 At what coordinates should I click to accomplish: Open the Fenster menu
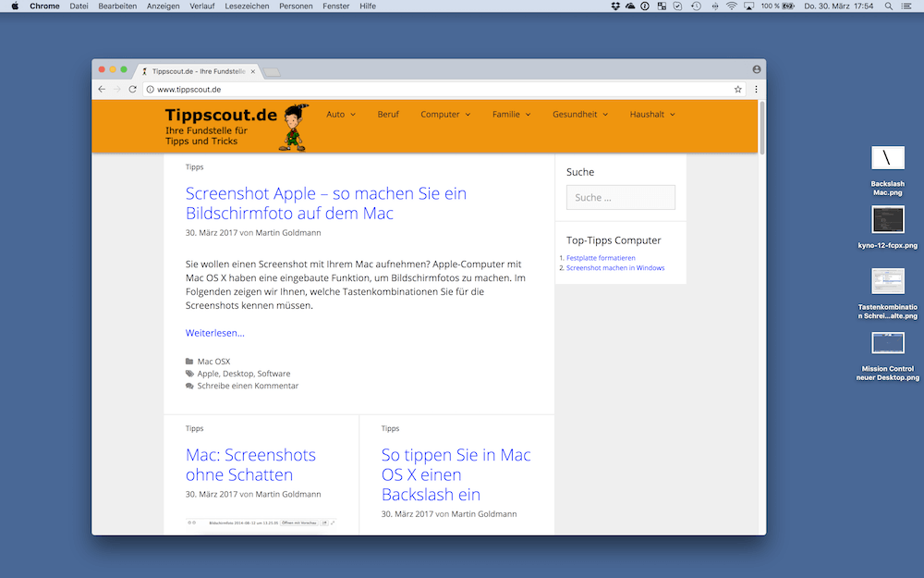[x=336, y=6]
